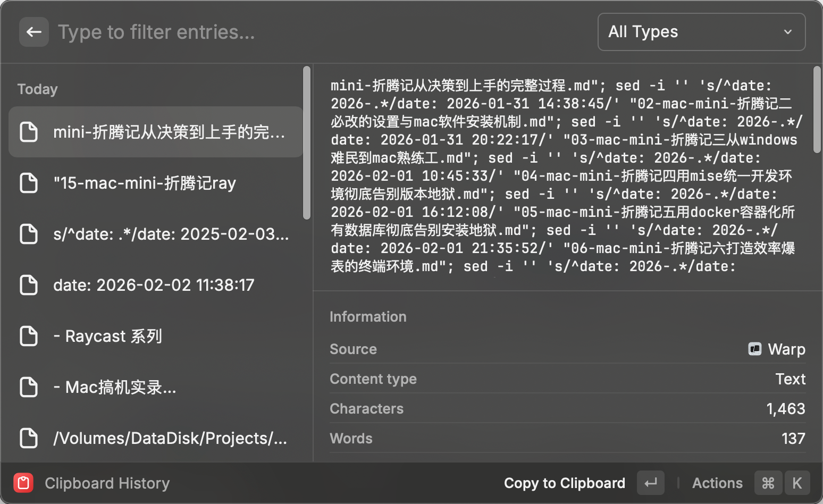The width and height of the screenshot is (823, 504).
Task: Type in the filter entries search field
Action: pyautogui.click(x=319, y=32)
